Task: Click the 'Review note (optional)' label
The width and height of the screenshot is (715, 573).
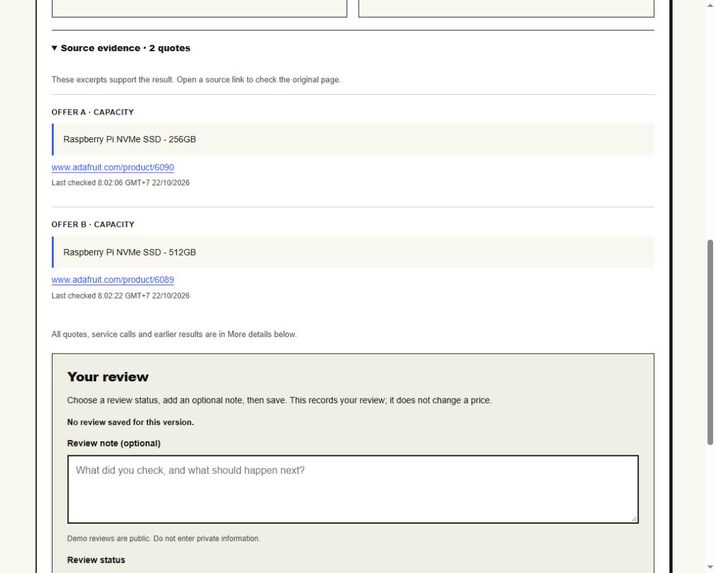Action: tap(114, 443)
